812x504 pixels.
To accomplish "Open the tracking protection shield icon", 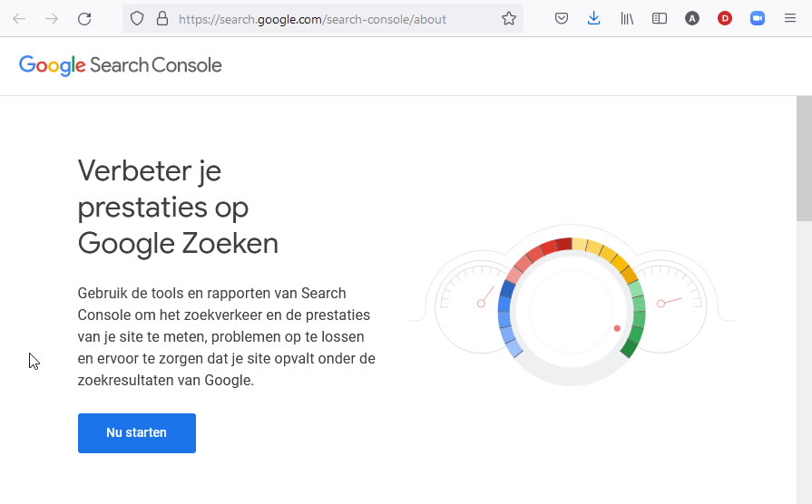I will click(x=137, y=19).
